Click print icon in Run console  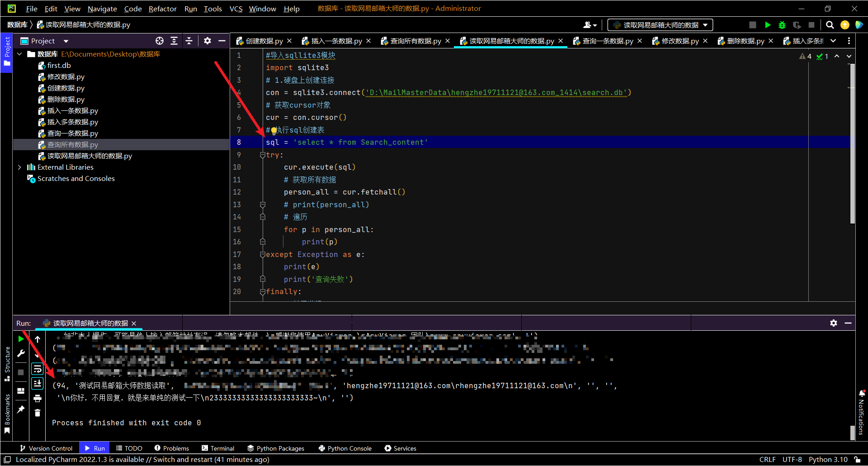click(38, 398)
